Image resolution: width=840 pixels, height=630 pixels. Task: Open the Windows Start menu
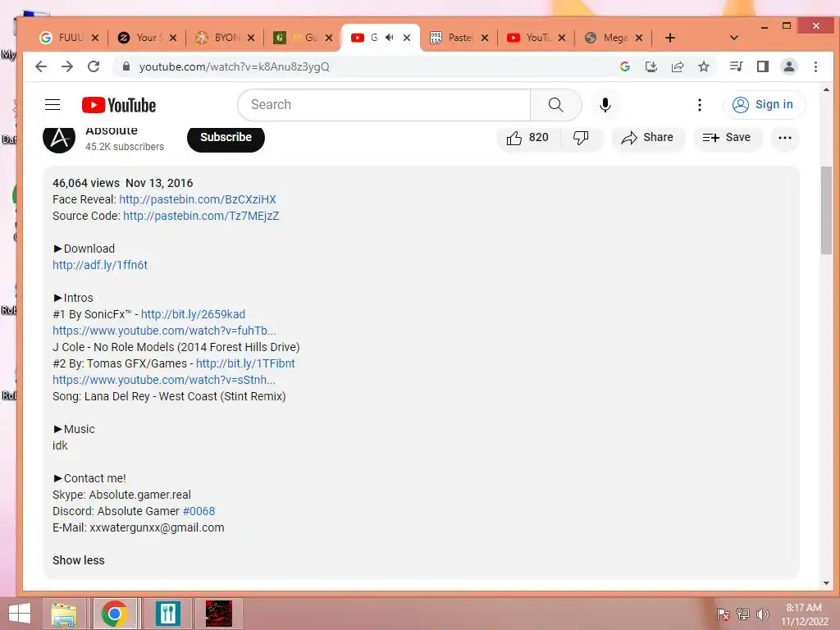click(19, 614)
